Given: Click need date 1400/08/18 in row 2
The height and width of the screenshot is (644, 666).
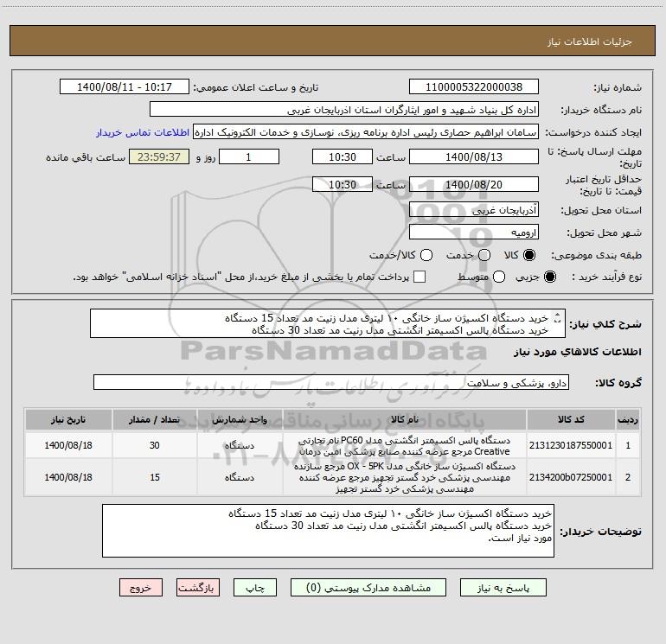Looking at the screenshot, I should click(x=68, y=477).
